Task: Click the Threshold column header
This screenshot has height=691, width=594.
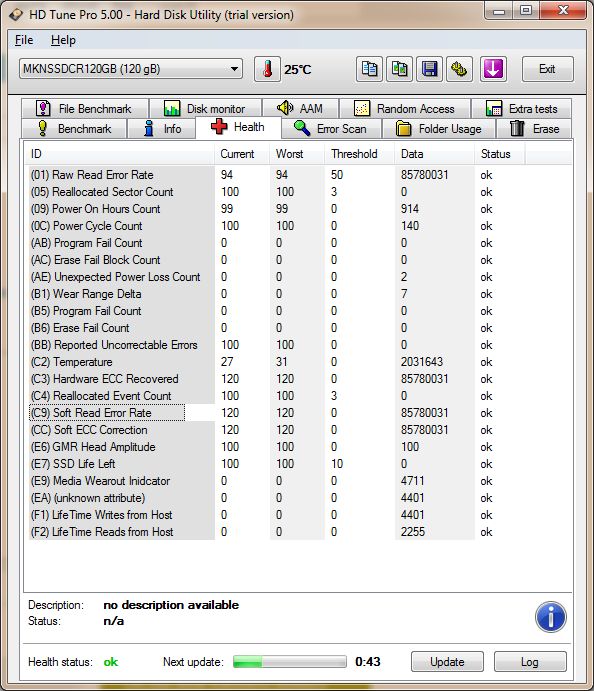Action: tap(360, 154)
